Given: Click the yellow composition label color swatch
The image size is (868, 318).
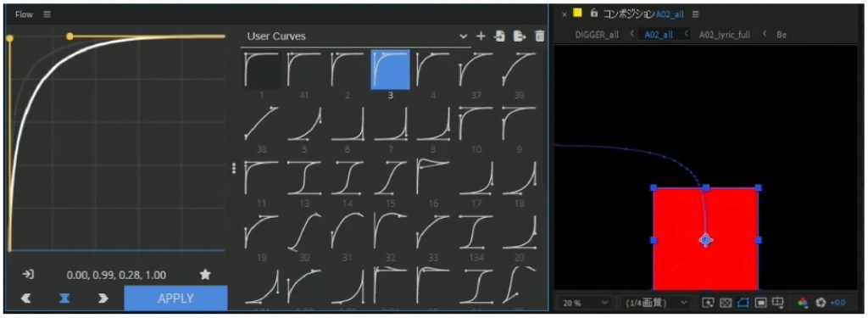Looking at the screenshot, I should (x=578, y=14).
